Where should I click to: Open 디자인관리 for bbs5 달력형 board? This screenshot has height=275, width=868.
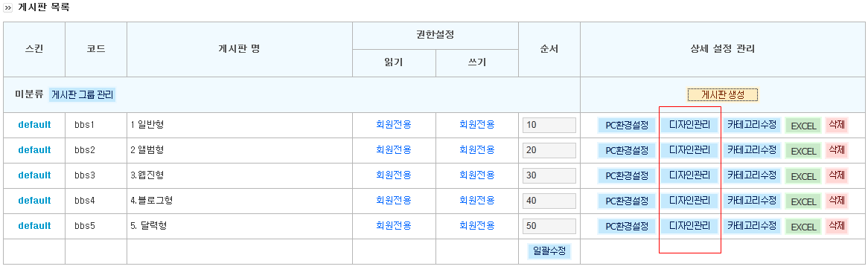click(690, 226)
